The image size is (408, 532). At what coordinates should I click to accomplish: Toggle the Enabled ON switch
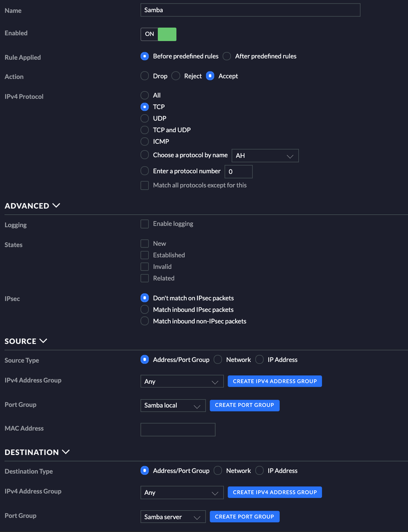(159, 34)
